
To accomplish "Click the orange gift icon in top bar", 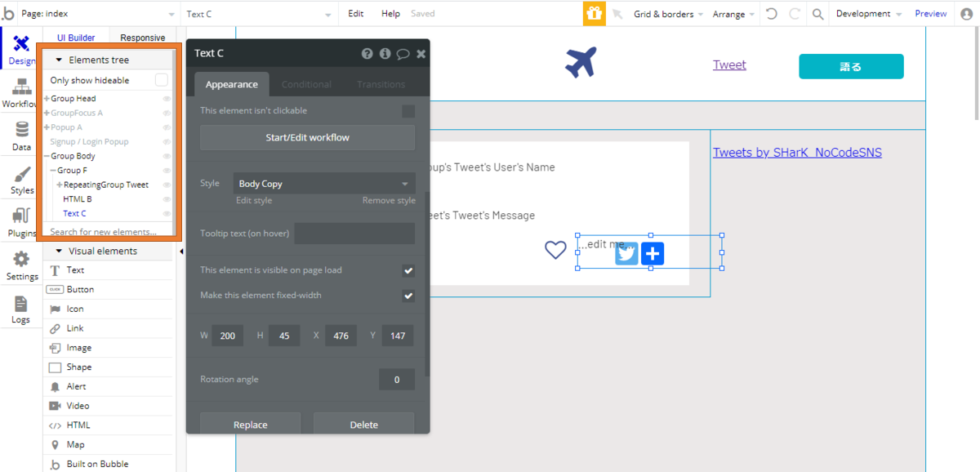I will [595, 14].
